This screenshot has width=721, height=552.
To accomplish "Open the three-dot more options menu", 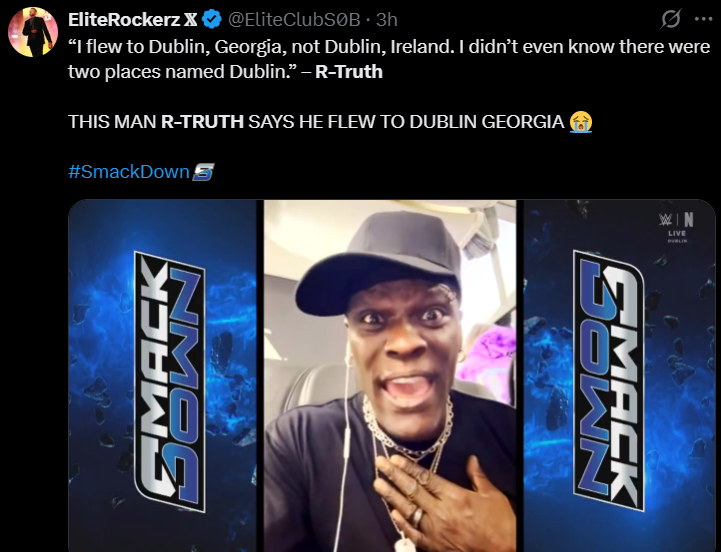I will point(704,19).
